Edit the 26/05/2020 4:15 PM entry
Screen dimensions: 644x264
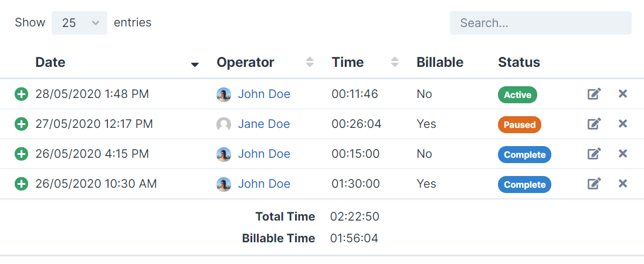594,154
